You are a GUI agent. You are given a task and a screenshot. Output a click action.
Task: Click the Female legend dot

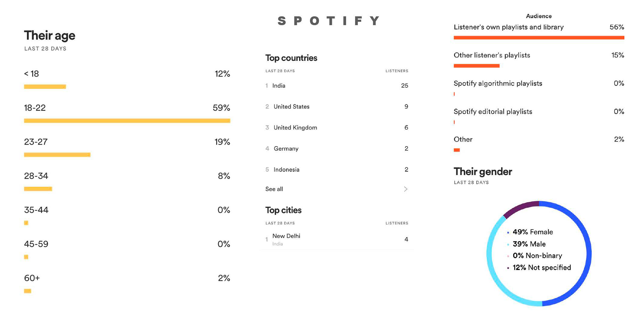[x=508, y=232]
